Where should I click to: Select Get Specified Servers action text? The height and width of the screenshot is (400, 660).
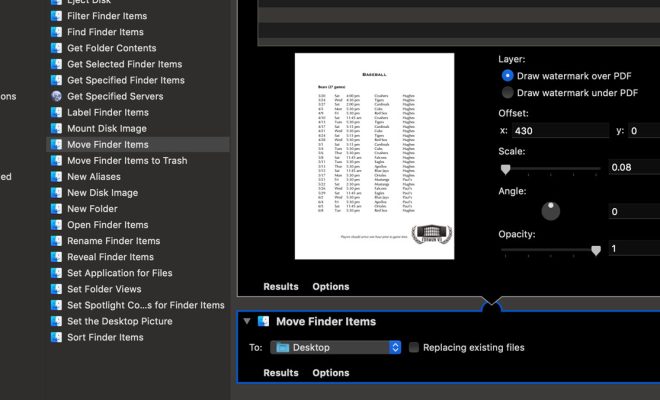(x=115, y=96)
